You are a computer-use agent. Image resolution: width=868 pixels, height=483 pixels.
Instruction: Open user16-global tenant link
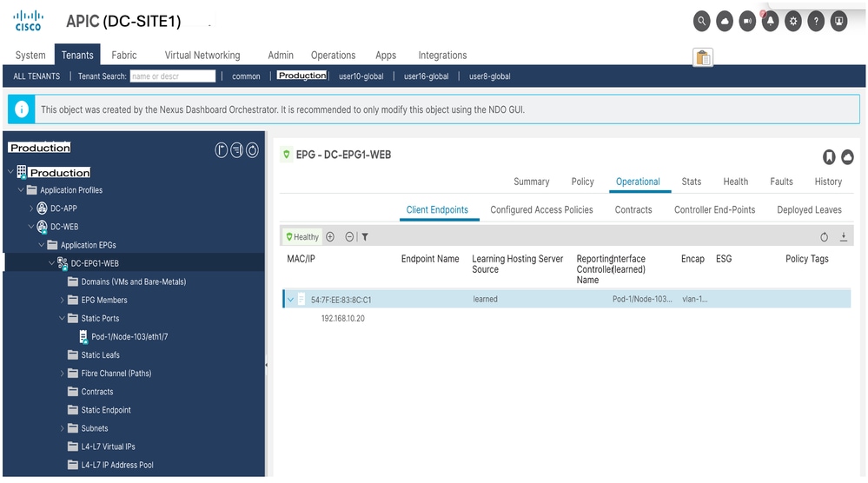pos(427,76)
